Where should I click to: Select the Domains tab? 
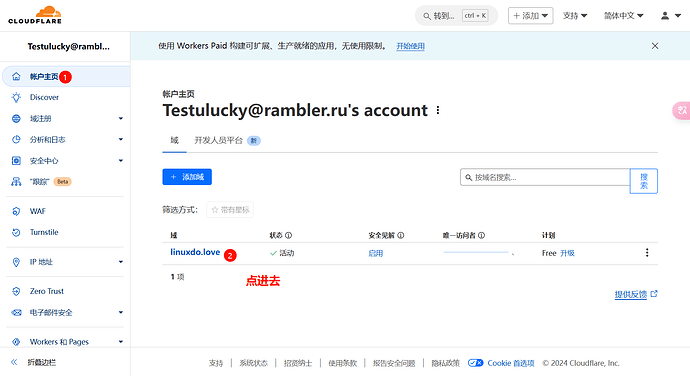point(175,140)
